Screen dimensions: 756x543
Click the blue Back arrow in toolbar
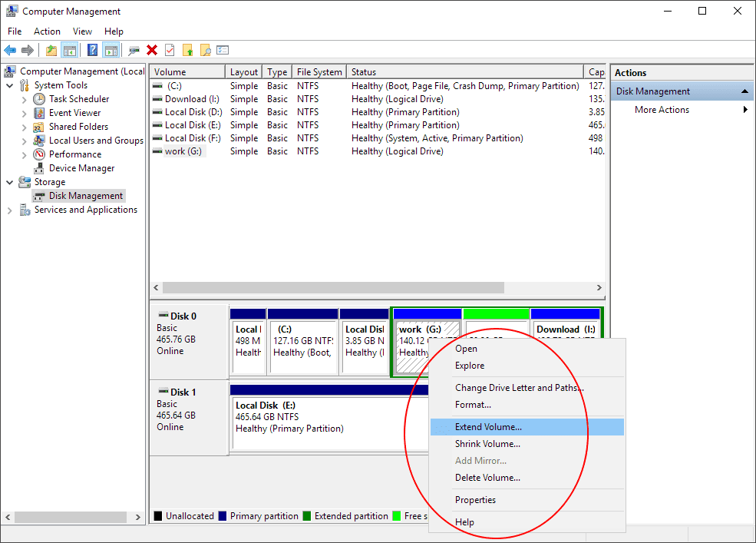(10, 50)
